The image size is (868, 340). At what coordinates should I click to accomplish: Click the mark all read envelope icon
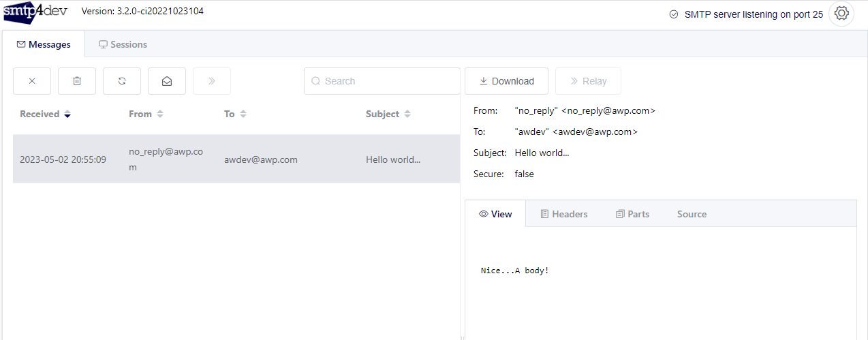tap(167, 81)
